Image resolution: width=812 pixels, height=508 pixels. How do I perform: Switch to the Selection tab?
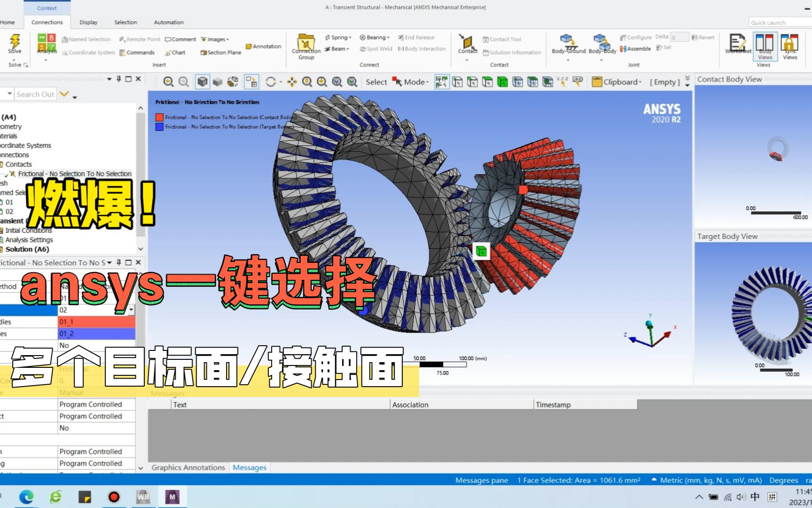[x=125, y=22]
